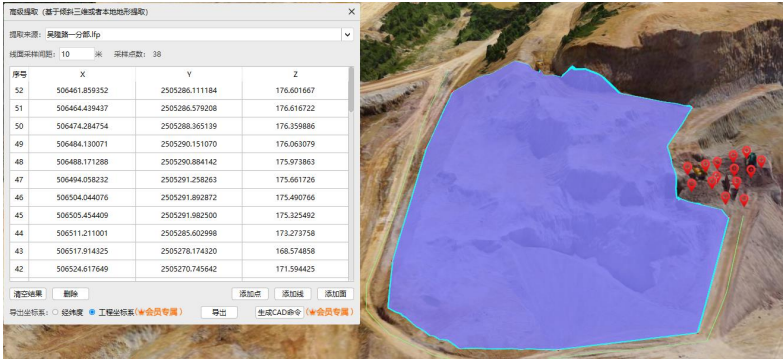Click Z cell 173.273758
This screenshot has height=361, width=784.
296,234
